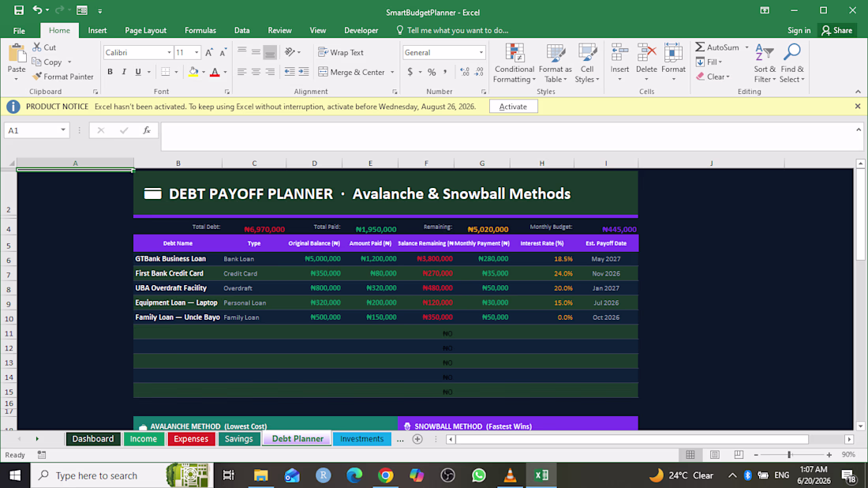
Task: Switch to Page Layout view in status bar
Action: click(x=715, y=455)
